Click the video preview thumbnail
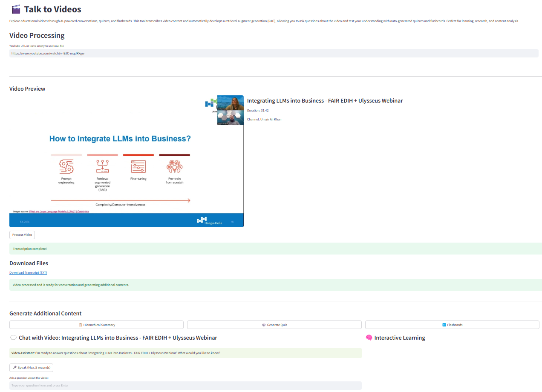Screen dimensions: 542x392 [127, 161]
